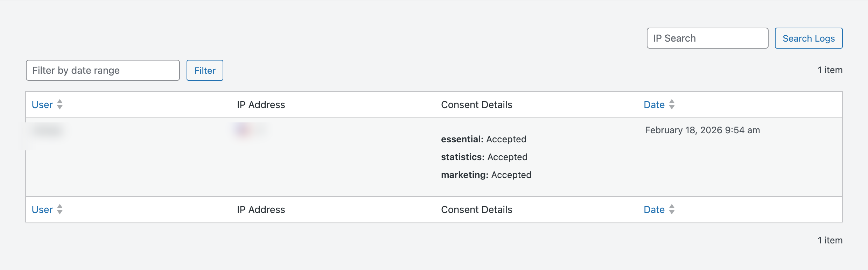Click the bottom Date sort up arrow
This screenshot has width=868, height=270.
tap(672, 207)
